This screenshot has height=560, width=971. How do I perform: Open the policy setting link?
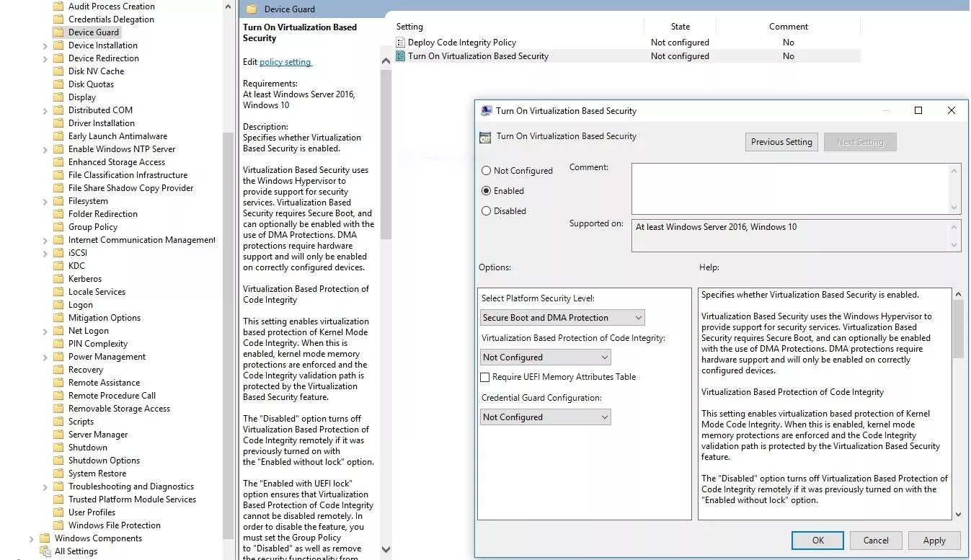pyautogui.click(x=285, y=62)
